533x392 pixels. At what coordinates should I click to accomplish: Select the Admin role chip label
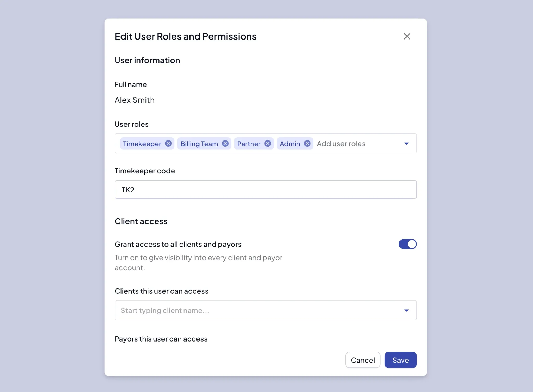[290, 144]
